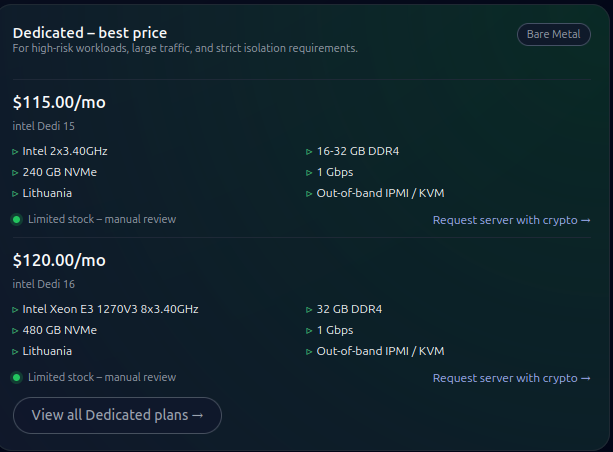This screenshot has width=613, height=452.
Task: Select the intel Dedi 16 plan name
Action: coord(43,284)
